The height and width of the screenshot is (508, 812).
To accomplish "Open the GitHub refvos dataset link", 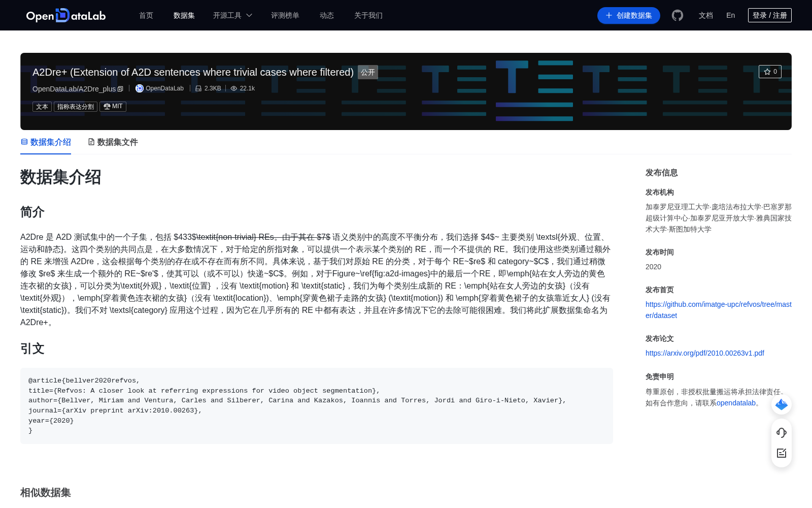I will pyautogui.click(x=719, y=310).
